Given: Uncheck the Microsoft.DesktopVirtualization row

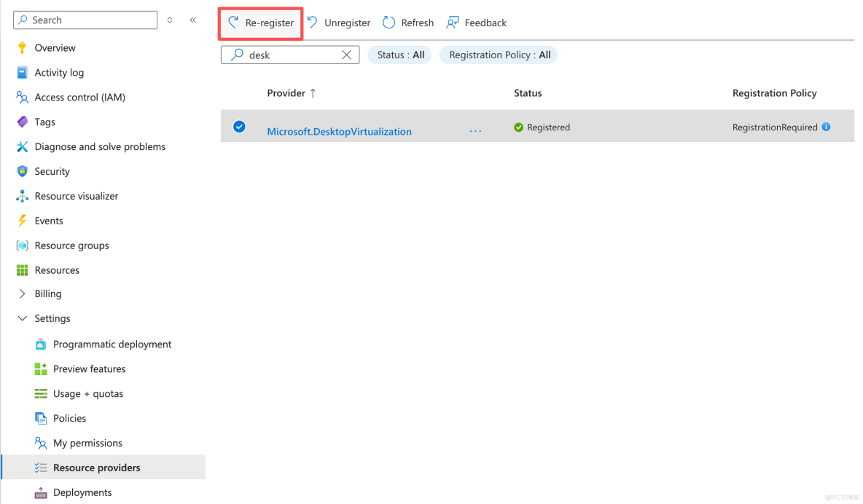Looking at the screenshot, I should [x=239, y=126].
